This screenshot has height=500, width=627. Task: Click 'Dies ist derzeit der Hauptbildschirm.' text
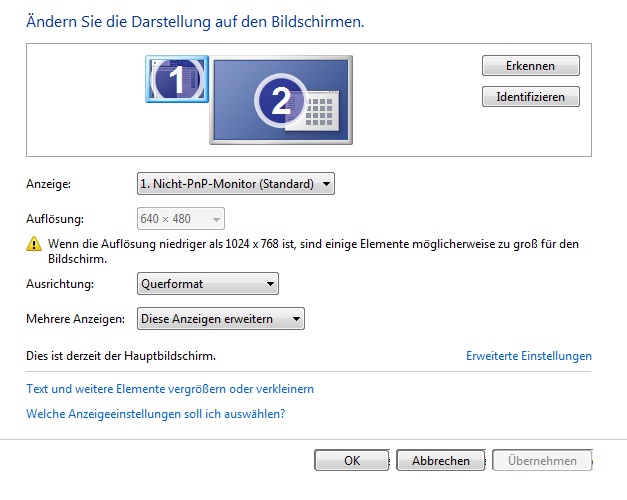pos(121,356)
